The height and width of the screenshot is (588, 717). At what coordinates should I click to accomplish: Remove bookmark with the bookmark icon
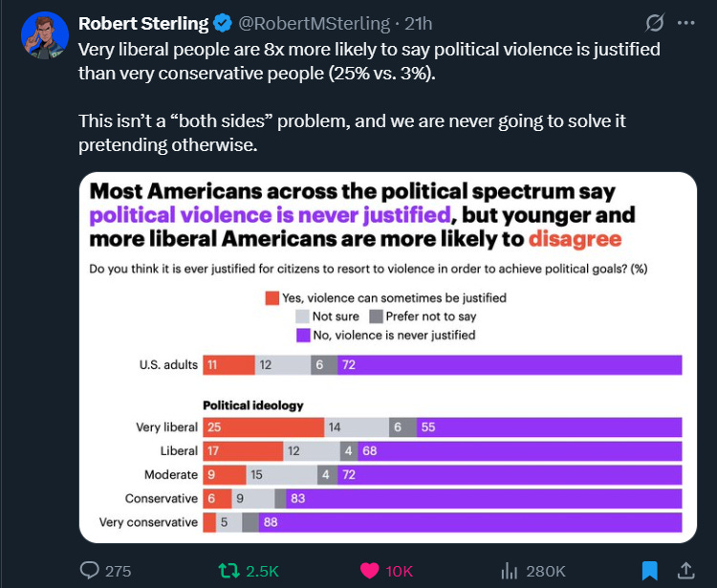point(649,571)
